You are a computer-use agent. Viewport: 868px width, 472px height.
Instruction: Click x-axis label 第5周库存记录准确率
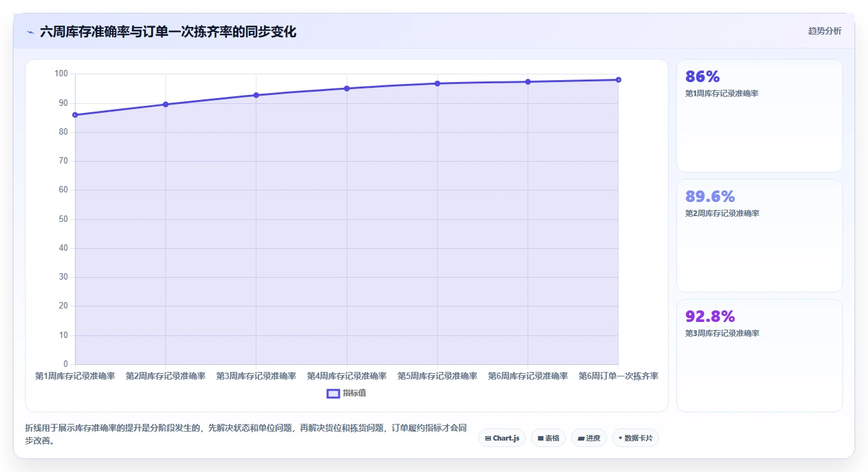point(437,376)
